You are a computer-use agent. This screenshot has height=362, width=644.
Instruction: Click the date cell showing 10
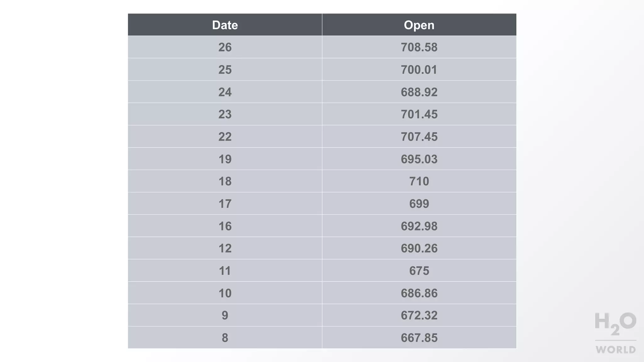(225, 293)
